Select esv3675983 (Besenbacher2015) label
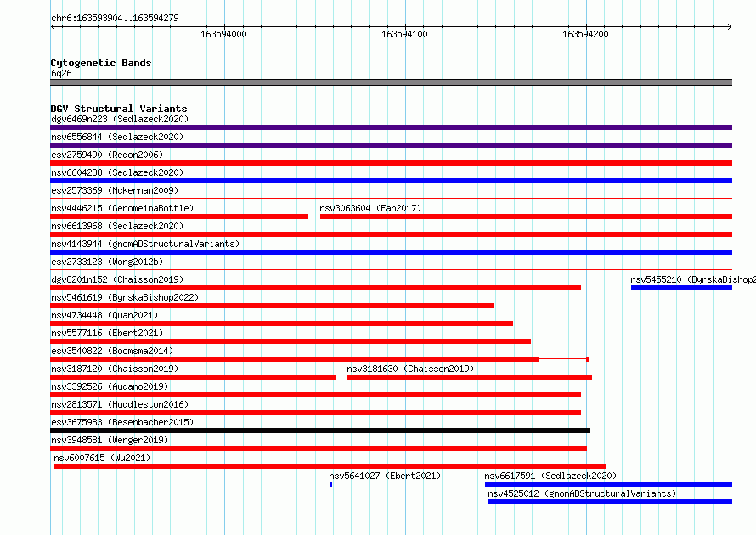 122,422
